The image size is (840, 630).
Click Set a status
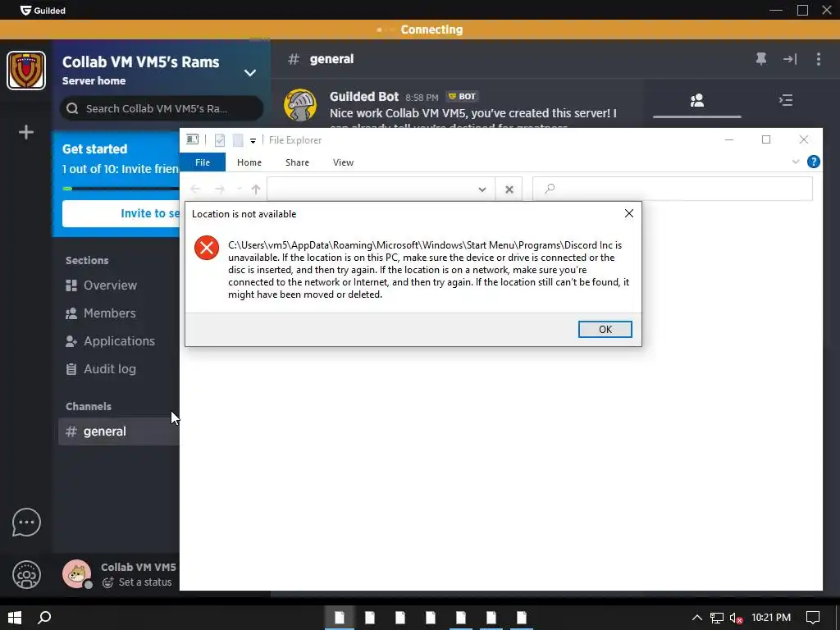[x=137, y=582]
